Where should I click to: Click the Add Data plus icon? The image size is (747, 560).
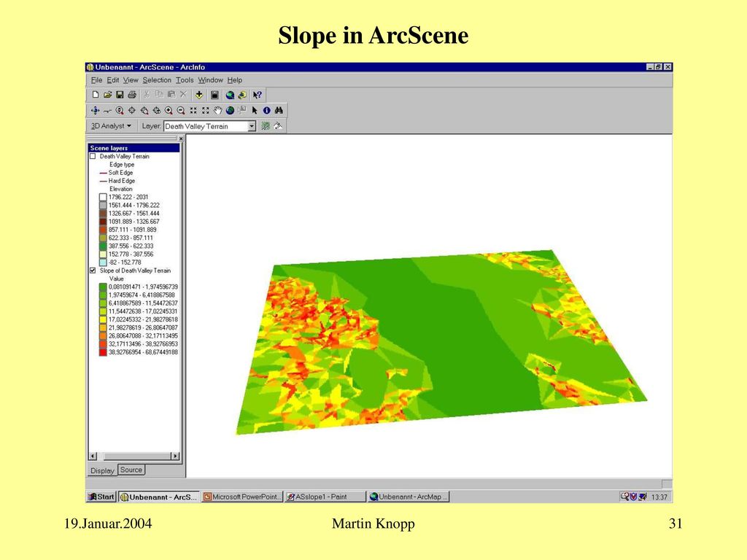[199, 95]
